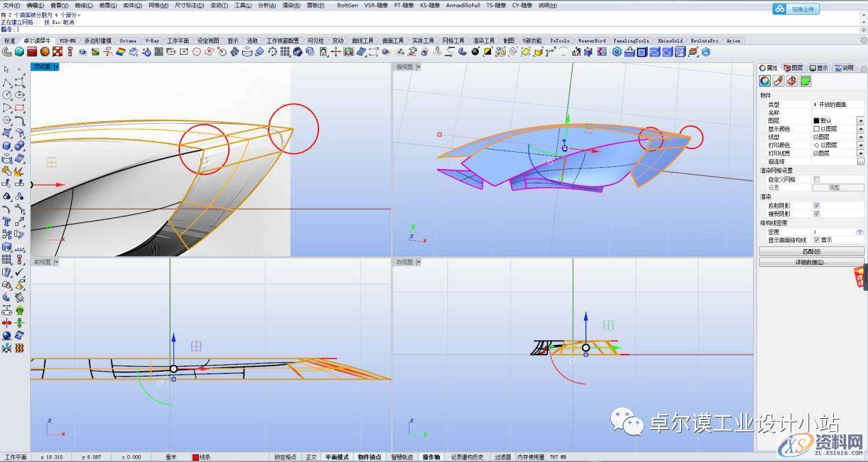Click the pointer select tool

7,69
